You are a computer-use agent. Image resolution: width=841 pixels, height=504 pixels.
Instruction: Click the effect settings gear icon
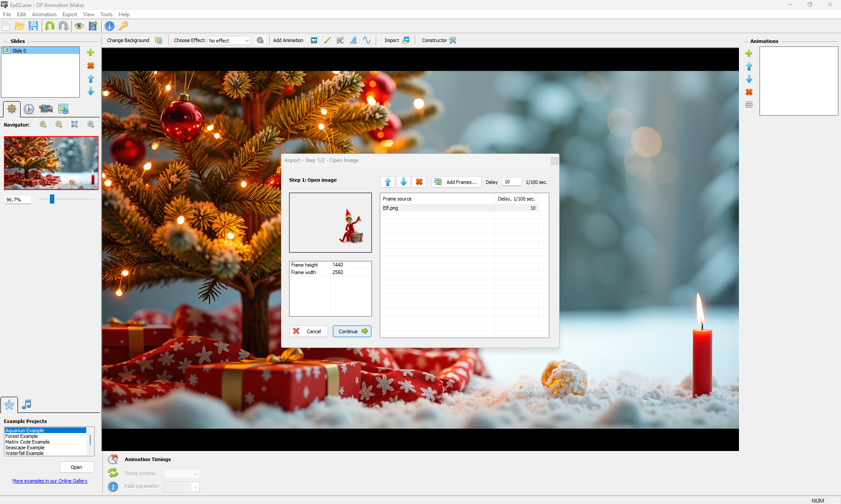(x=260, y=40)
